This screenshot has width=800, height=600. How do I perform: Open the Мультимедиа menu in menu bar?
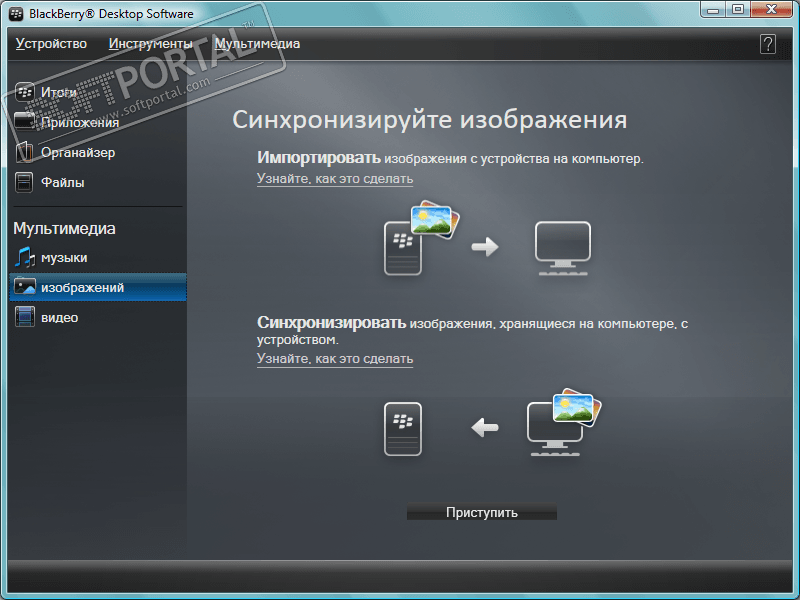(x=257, y=44)
